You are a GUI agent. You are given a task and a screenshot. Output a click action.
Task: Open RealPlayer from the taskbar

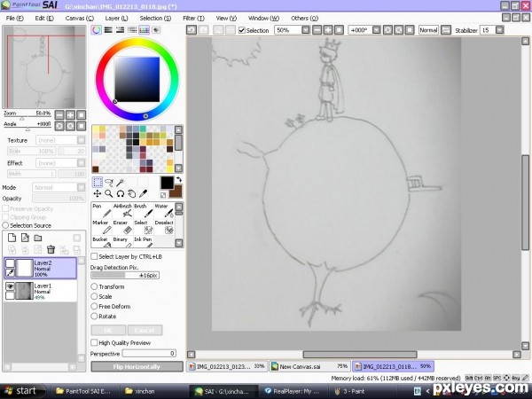[x=292, y=391]
